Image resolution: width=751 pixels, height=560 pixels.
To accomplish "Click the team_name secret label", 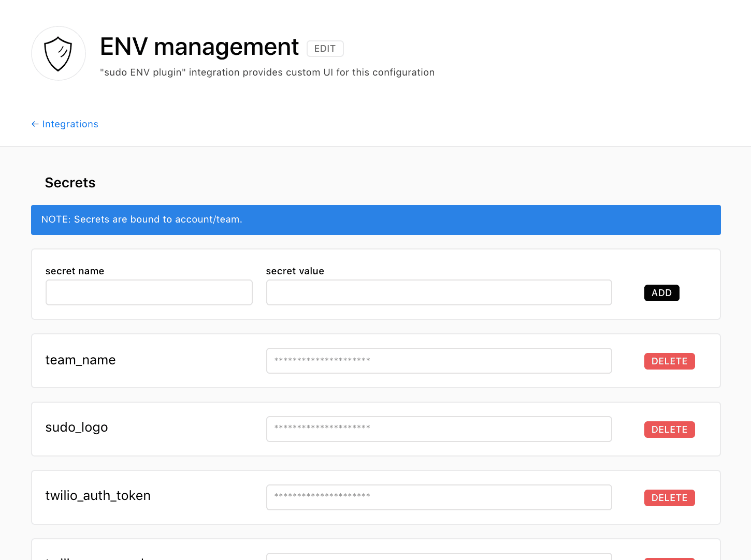I will tap(80, 360).
